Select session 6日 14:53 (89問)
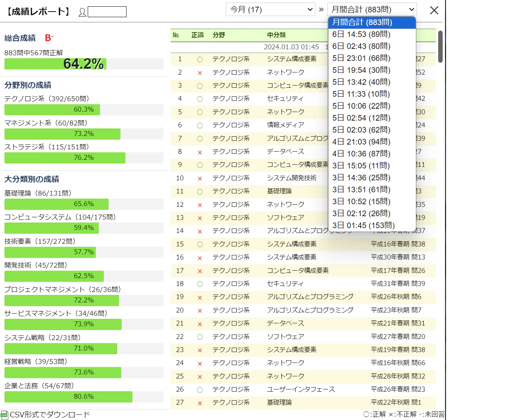 pos(372,34)
